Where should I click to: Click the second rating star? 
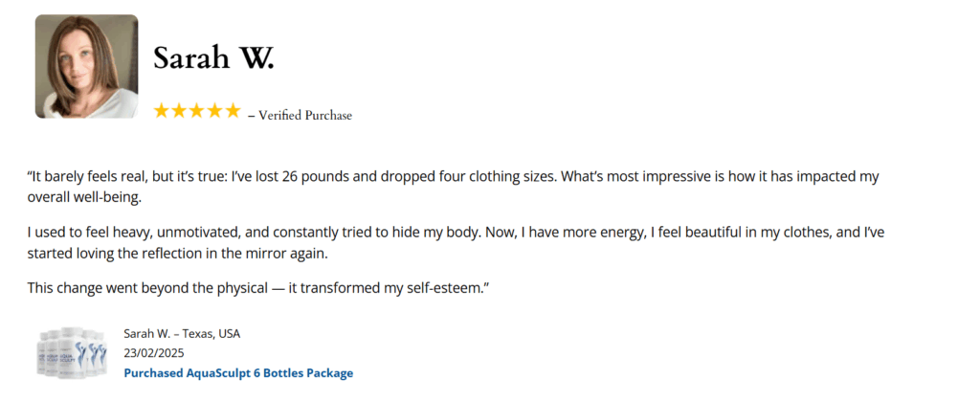point(179,111)
